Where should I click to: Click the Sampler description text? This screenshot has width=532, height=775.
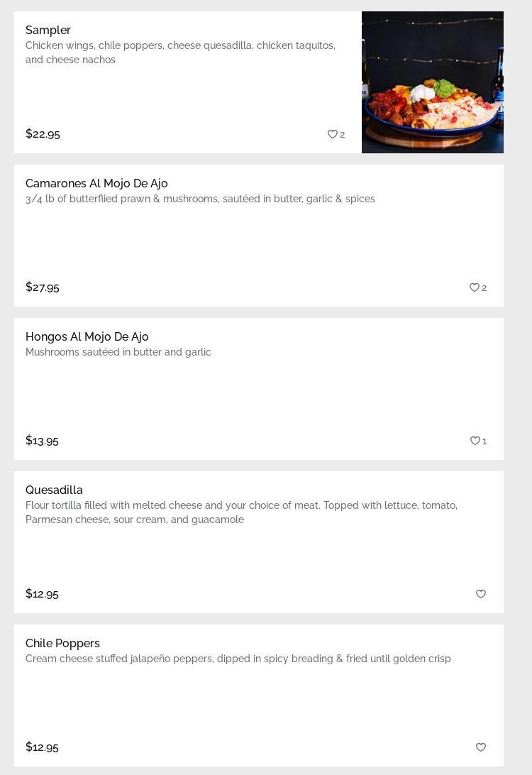click(x=180, y=53)
